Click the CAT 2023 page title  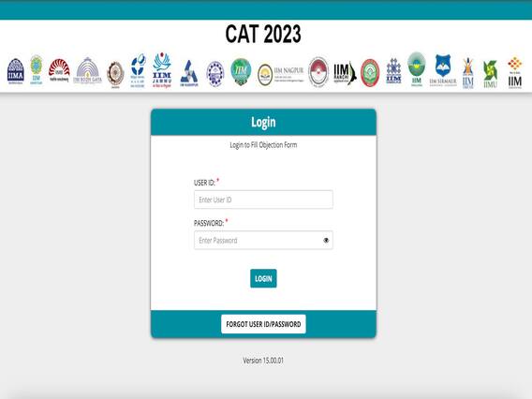coord(263,34)
